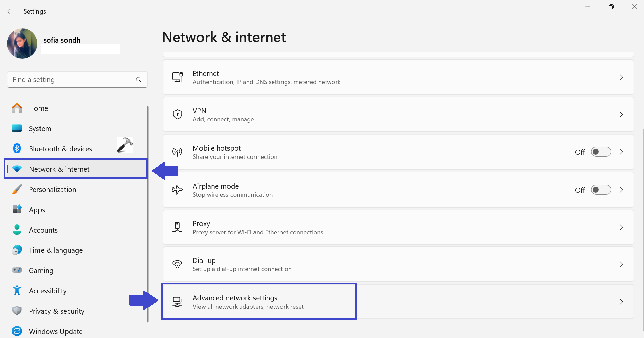Open Advanced network settings chevron

pos(621,302)
